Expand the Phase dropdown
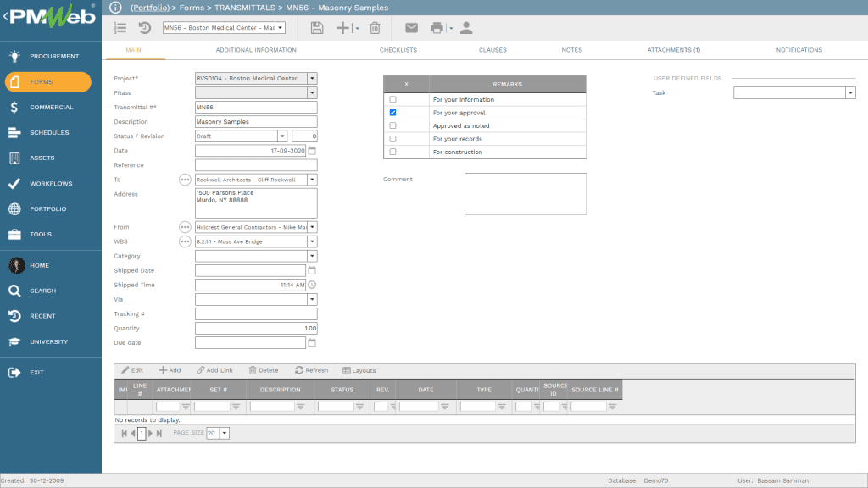The height and width of the screenshot is (488, 868). click(312, 93)
